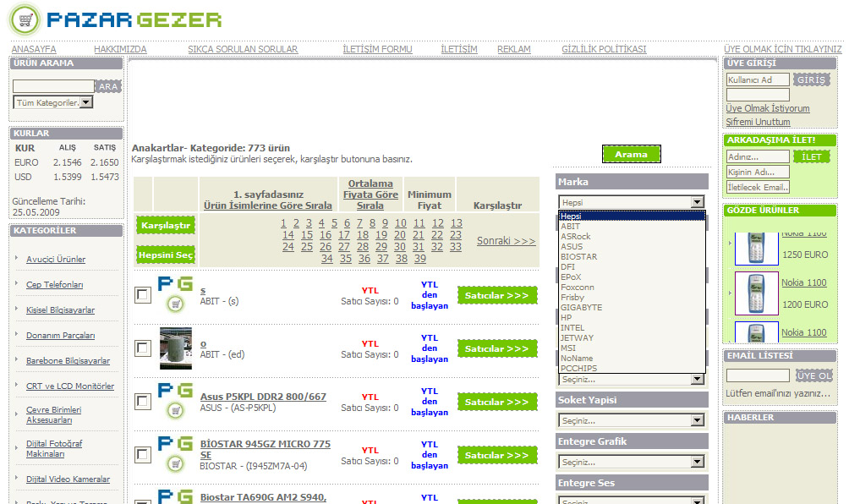Click ÜYE OL email subscribe button

[x=813, y=375]
